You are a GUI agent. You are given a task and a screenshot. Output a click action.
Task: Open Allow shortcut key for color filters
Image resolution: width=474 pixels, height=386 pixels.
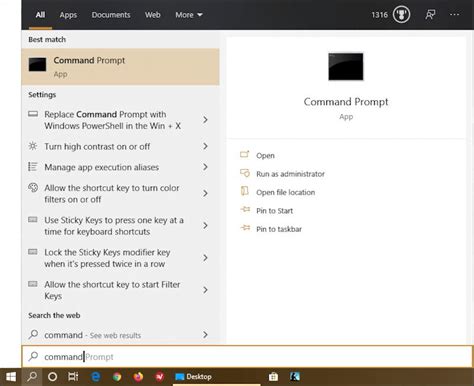click(112, 193)
